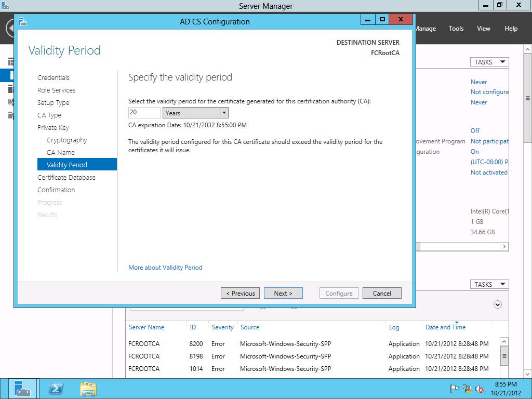Viewport: 532px width, 399px height.
Task: Sort events by Server Name column
Action: coord(146,327)
